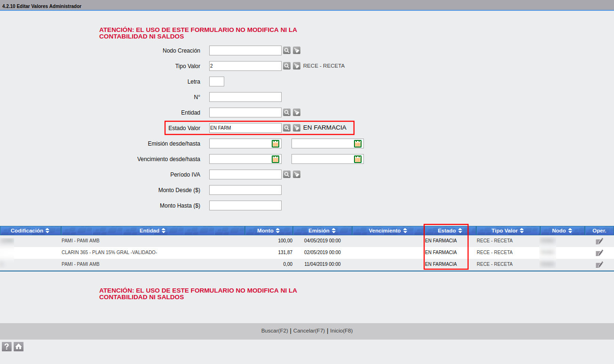The image size is (614, 364).
Task: Sort table by Codificación header
Action: (30, 231)
